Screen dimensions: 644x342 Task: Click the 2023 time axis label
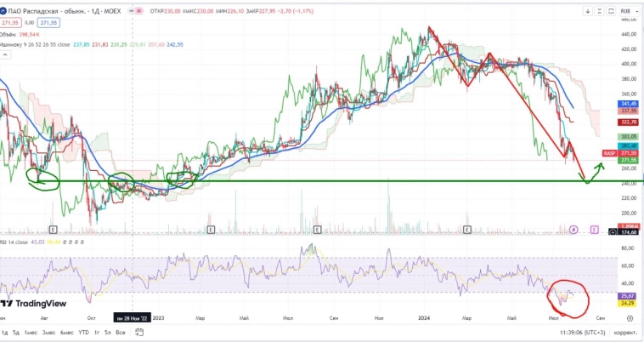(158, 318)
